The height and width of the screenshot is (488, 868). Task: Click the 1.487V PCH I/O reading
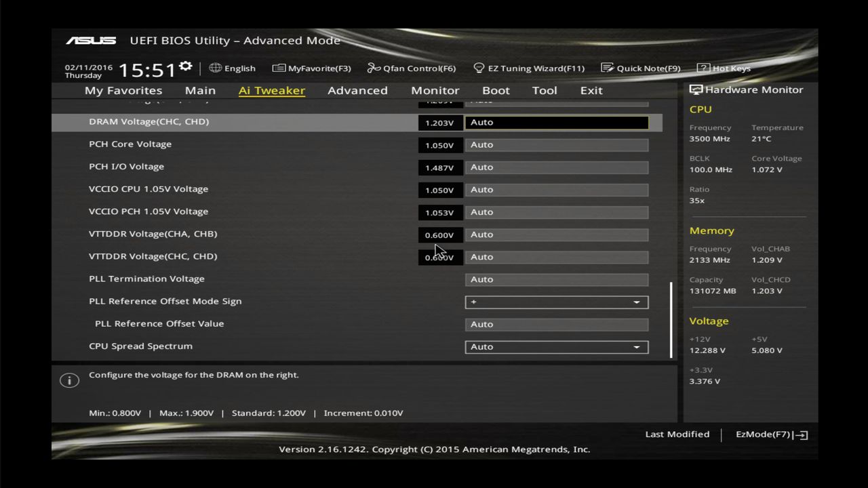coord(439,167)
